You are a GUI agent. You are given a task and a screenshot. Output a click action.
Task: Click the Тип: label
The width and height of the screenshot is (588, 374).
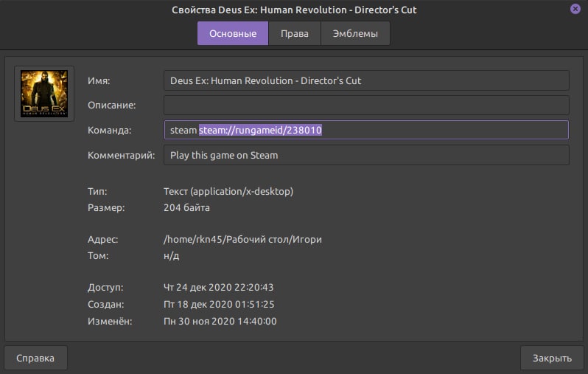[x=97, y=192]
